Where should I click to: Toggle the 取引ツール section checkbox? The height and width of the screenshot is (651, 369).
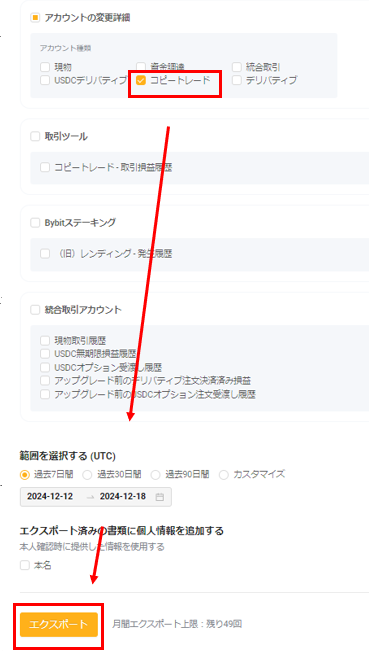[35, 137]
